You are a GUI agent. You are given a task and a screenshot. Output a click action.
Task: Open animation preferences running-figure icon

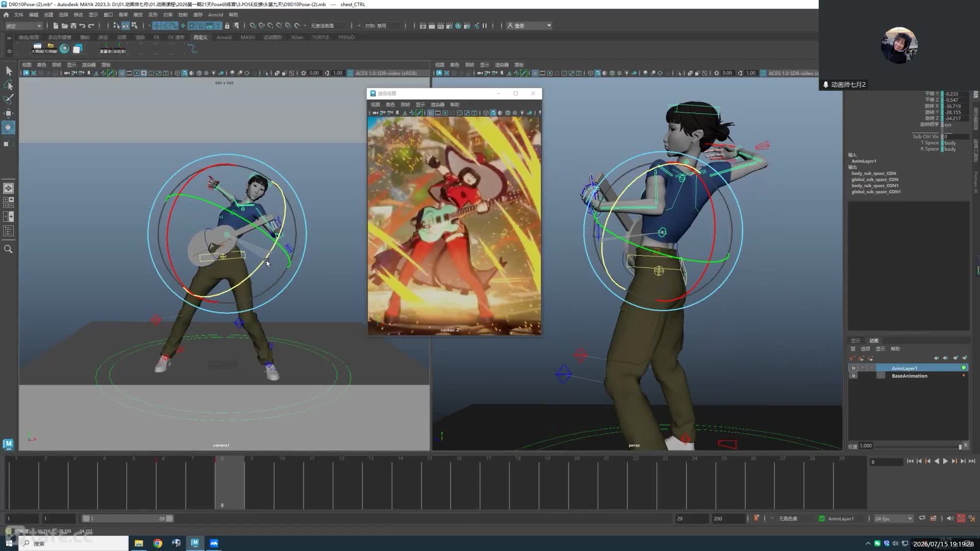pos(972,518)
